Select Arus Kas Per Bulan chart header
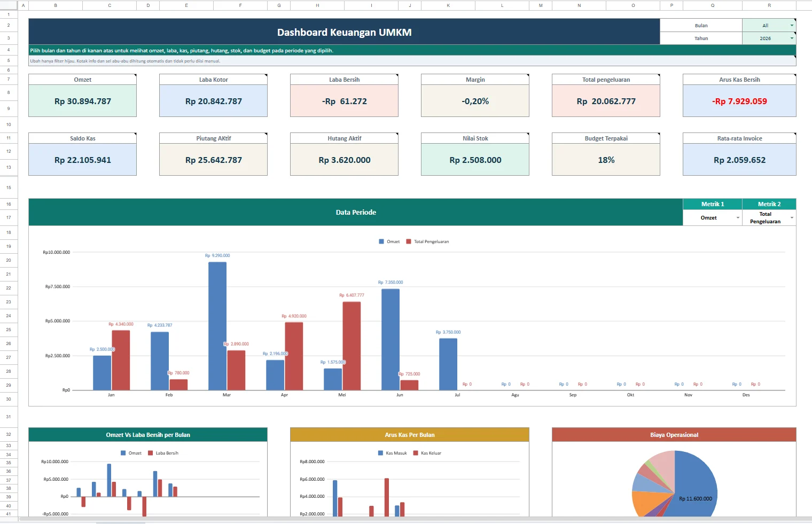Screen dimensions: 812x524 pos(410,435)
